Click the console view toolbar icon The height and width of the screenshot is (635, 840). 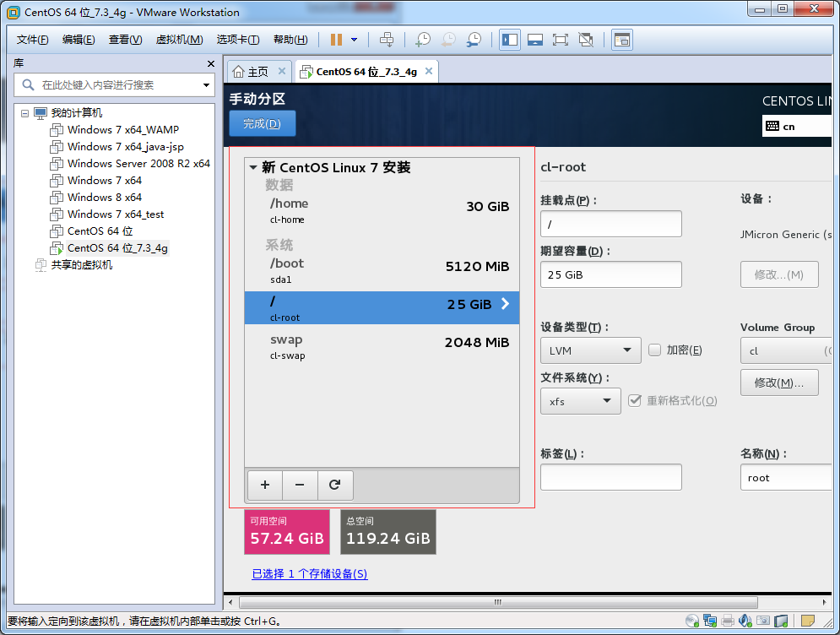[622, 40]
